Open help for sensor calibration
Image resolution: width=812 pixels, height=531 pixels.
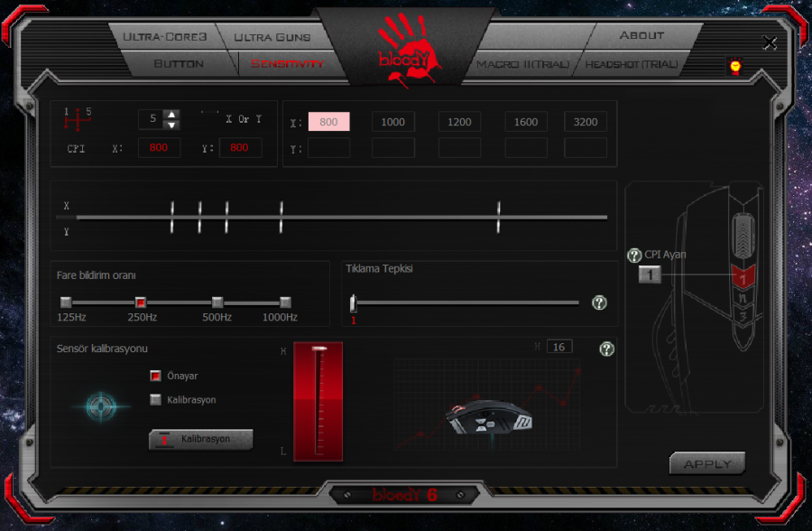[606, 349]
